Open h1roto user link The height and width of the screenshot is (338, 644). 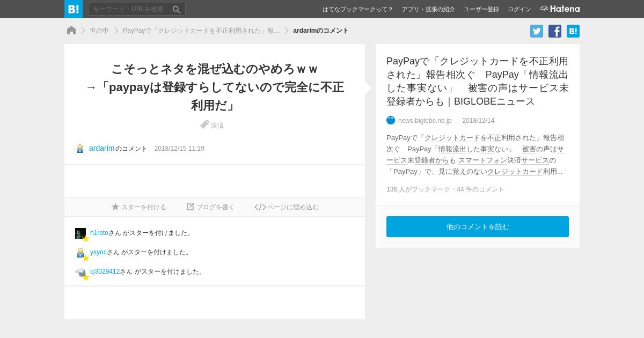[x=99, y=233]
